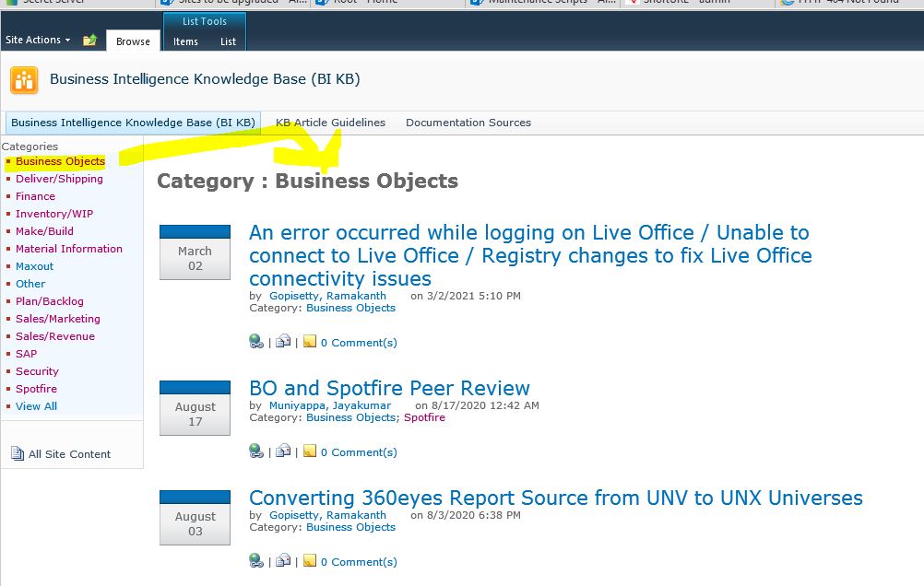Click the August 17 date tile
Image resolution: width=924 pixels, height=586 pixels.
[x=195, y=408]
